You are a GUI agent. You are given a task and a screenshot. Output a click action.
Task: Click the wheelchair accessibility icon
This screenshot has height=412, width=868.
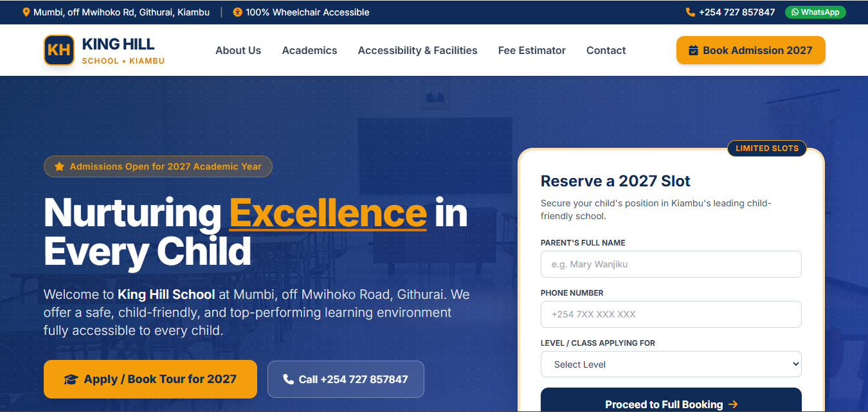(238, 12)
